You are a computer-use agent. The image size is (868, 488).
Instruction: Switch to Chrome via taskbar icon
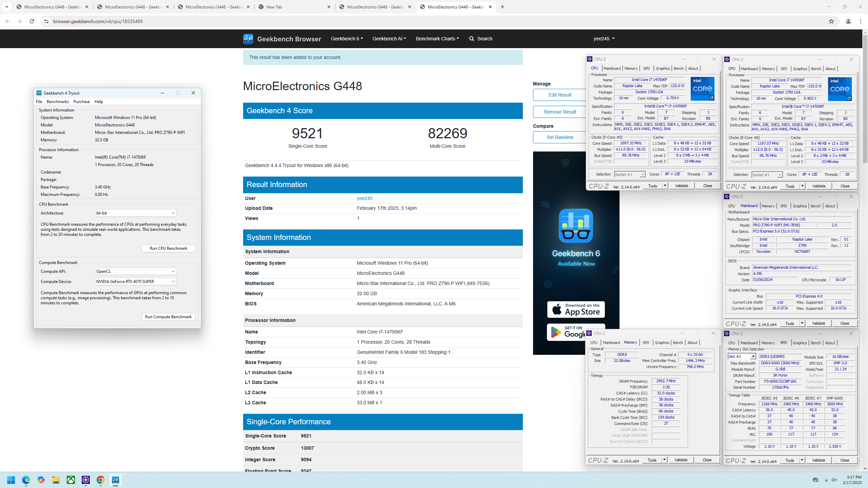tap(101, 480)
